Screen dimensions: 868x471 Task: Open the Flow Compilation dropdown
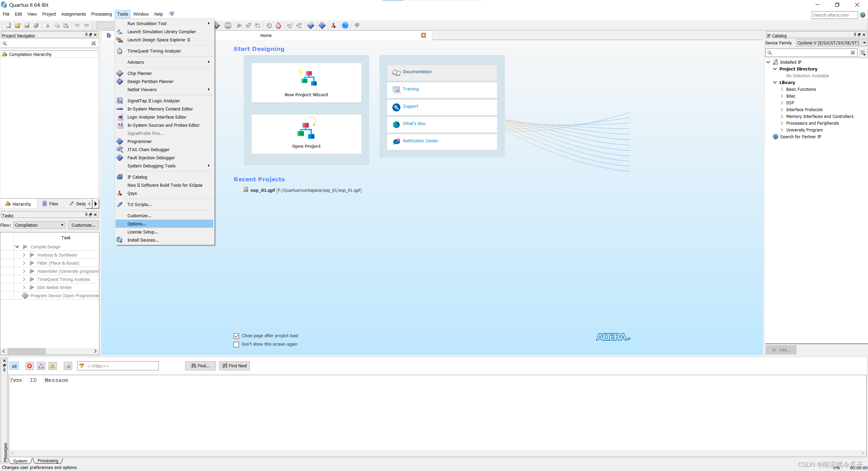(39, 225)
